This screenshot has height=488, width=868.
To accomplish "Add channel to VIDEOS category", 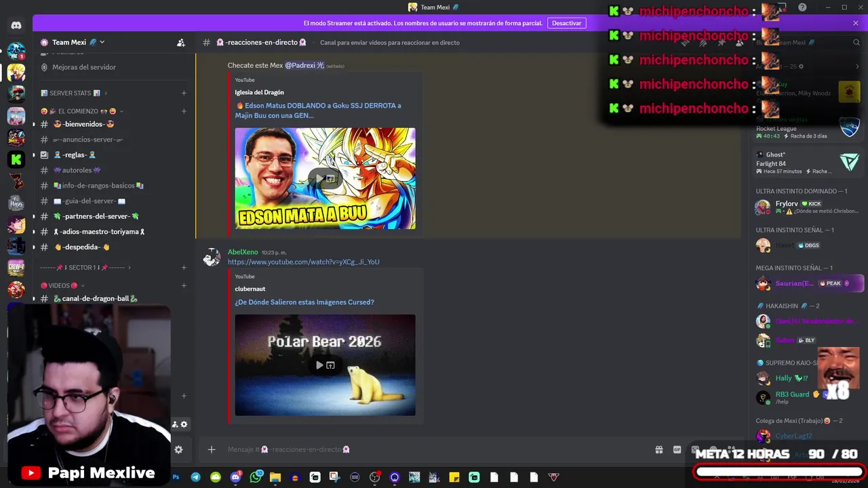I will [x=184, y=285].
